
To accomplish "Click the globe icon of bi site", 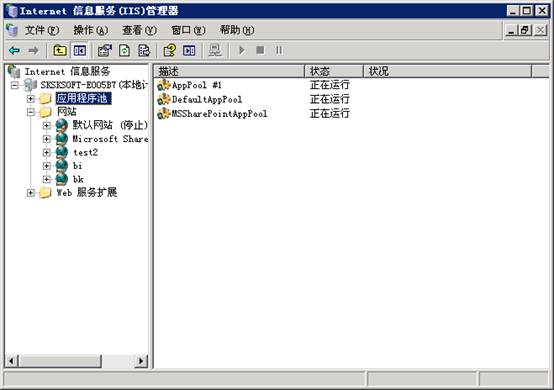I will (61, 165).
